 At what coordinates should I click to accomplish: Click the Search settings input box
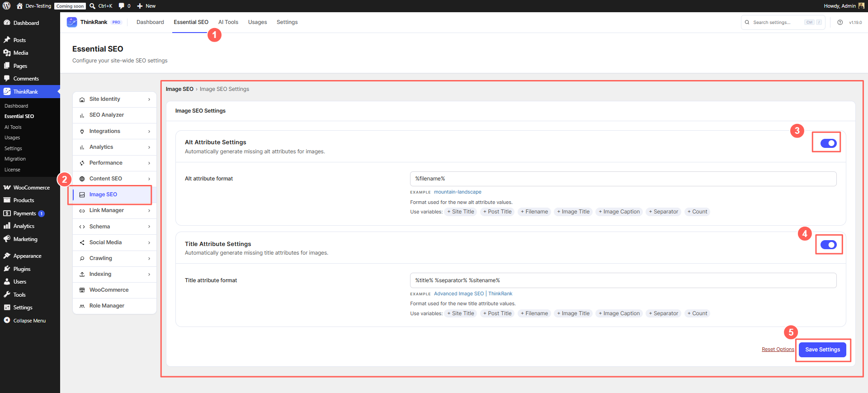(783, 22)
